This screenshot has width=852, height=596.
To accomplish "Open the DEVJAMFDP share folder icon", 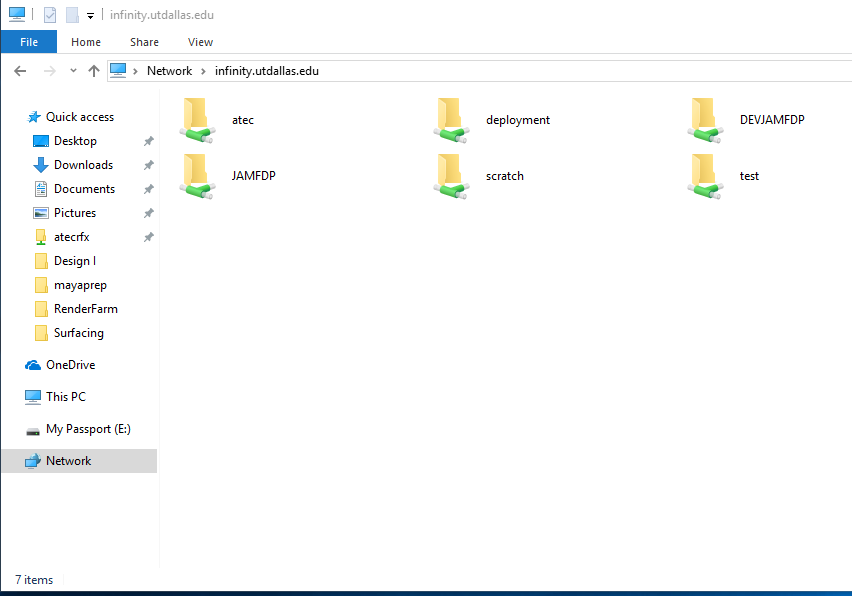I will (x=705, y=120).
